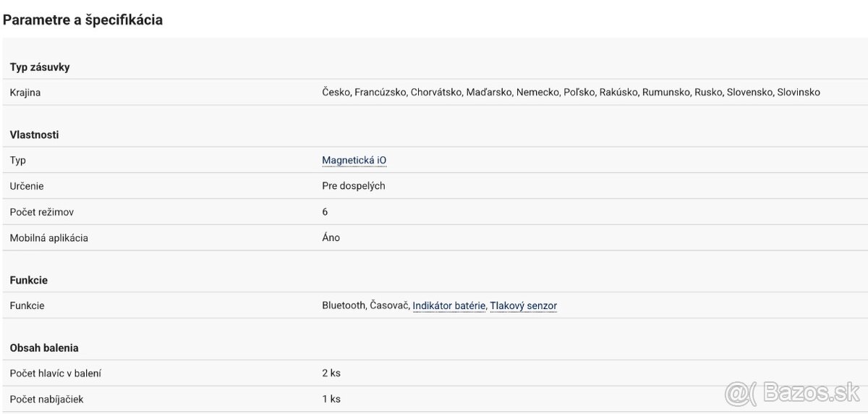
Task: Click the Mobilná aplikácia row label
Action: [49, 237]
